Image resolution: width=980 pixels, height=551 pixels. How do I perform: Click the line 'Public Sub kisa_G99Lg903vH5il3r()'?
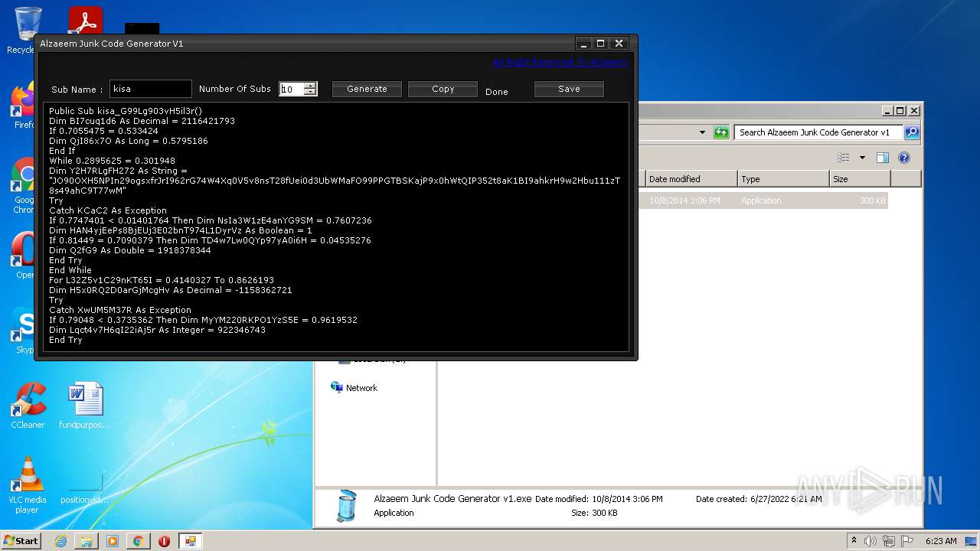click(x=126, y=111)
